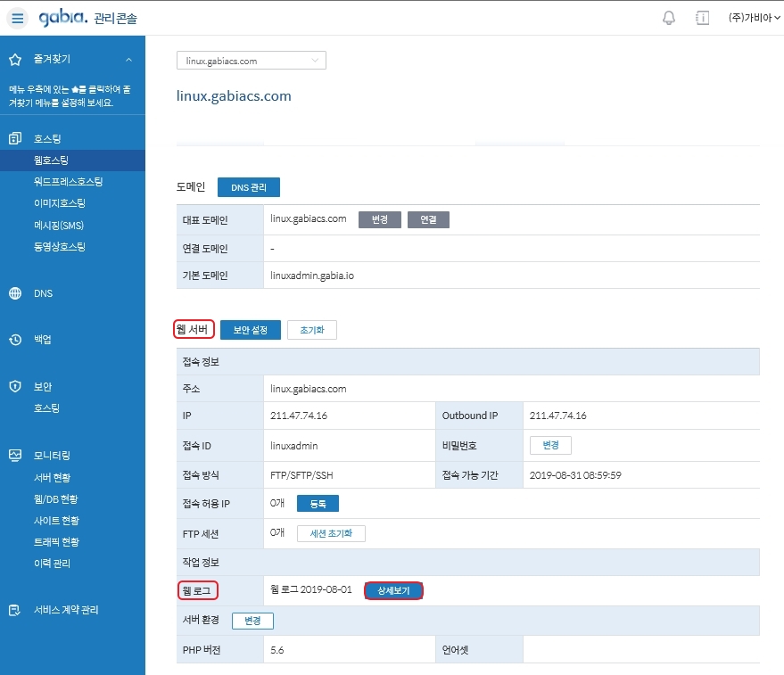784x675 pixels.
Task: Click the security shield icon
Action: coord(15,386)
